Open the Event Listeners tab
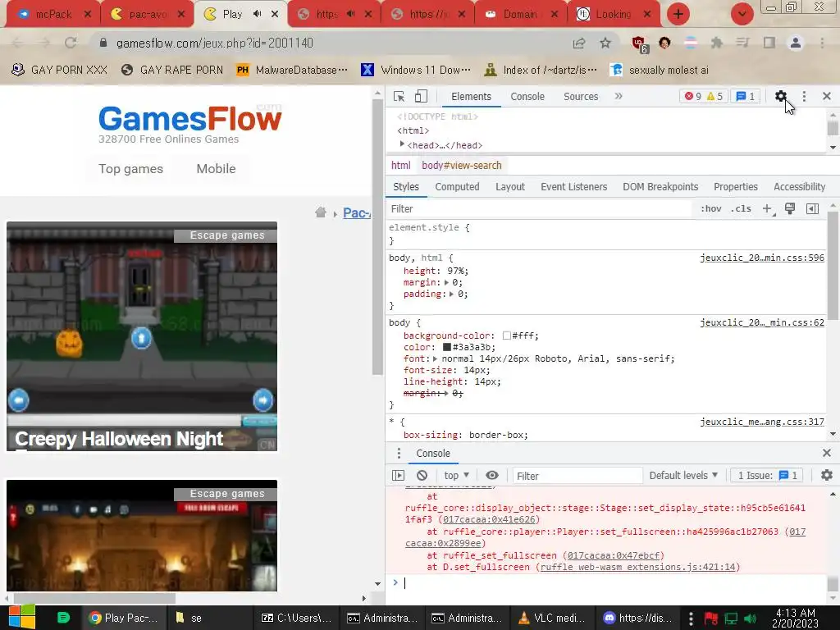The width and height of the screenshot is (840, 630). (573, 186)
